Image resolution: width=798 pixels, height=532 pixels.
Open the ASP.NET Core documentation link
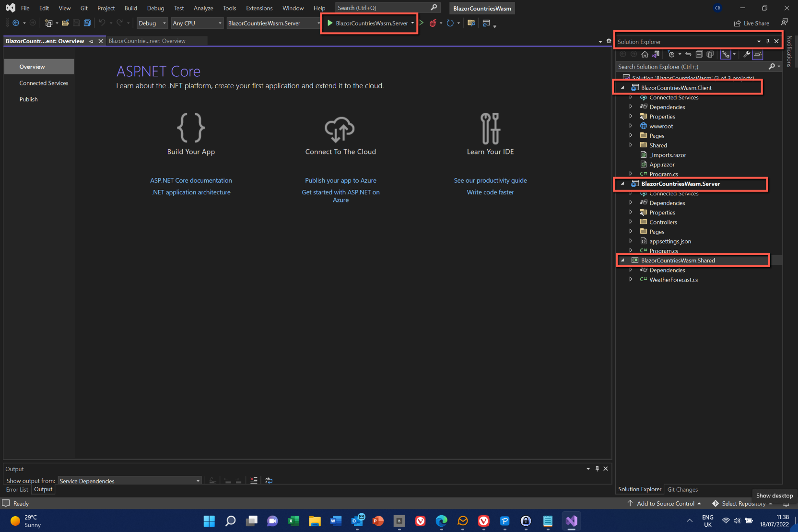point(191,180)
